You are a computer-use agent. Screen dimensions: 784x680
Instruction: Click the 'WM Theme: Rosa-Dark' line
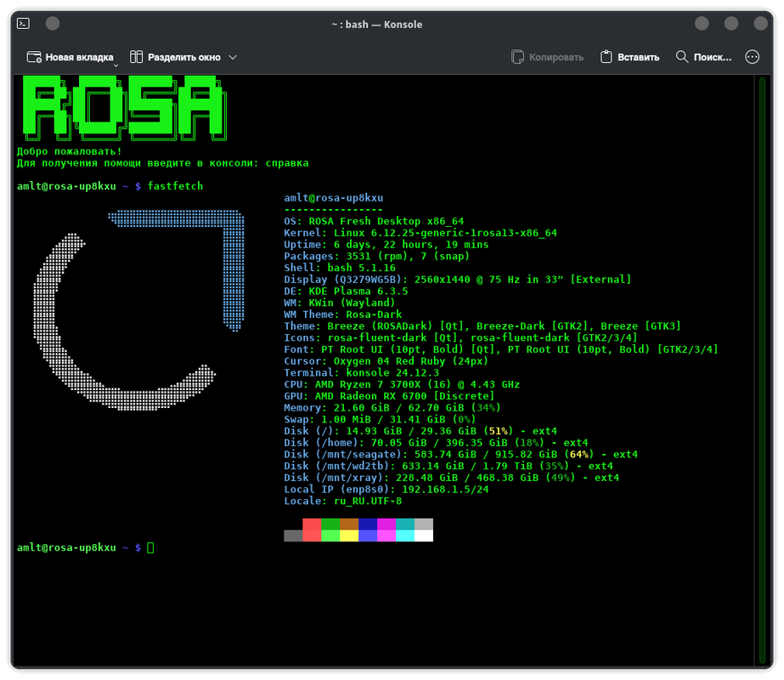pos(343,314)
